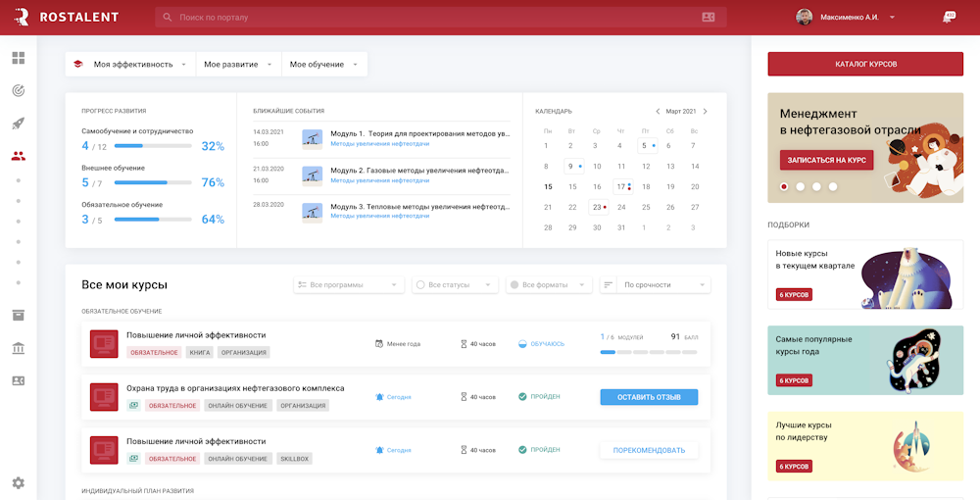Open the archive box icon in sidebar

18,315
